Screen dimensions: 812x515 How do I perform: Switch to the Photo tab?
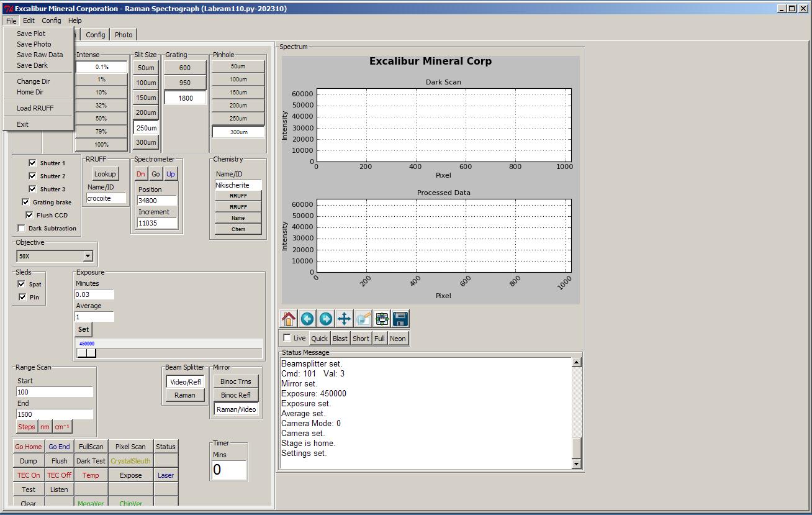[124, 35]
